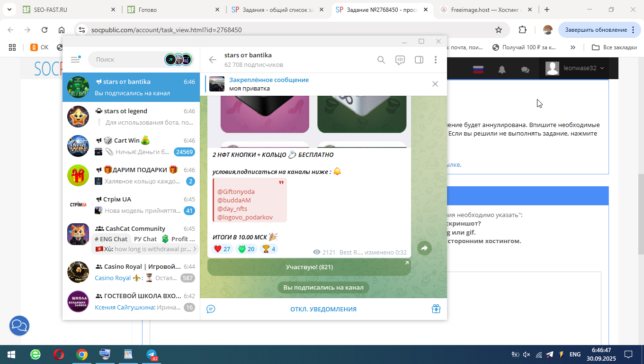
Task: Open the @day_nfts channel link
Action: [232, 209]
